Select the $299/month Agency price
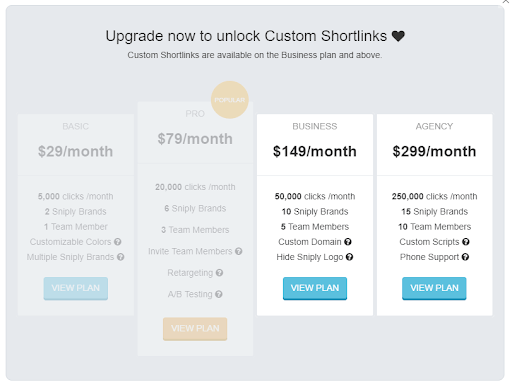The width and height of the screenshot is (512, 385). 434,151
